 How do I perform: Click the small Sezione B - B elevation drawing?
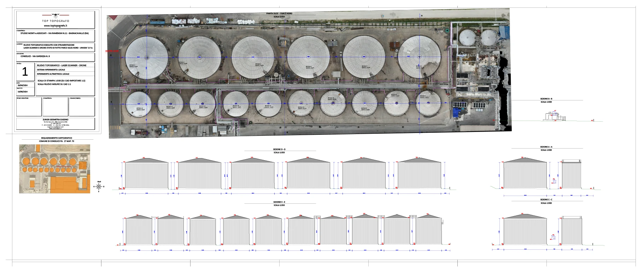(x=554, y=116)
